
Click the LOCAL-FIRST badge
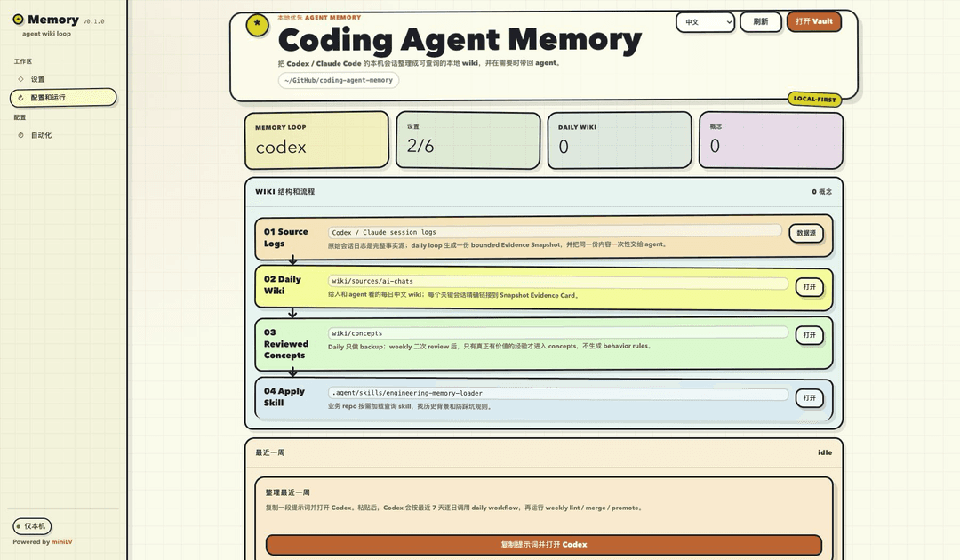click(x=814, y=99)
